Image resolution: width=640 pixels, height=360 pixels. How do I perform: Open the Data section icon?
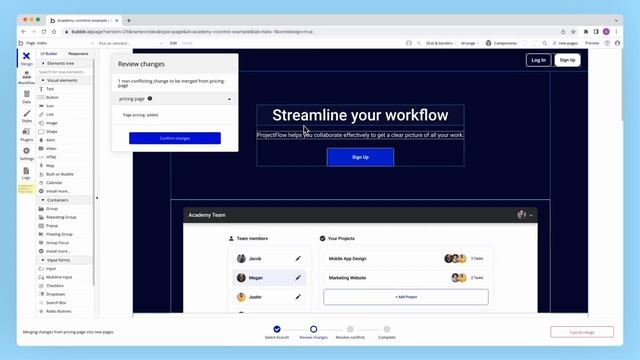click(x=27, y=97)
